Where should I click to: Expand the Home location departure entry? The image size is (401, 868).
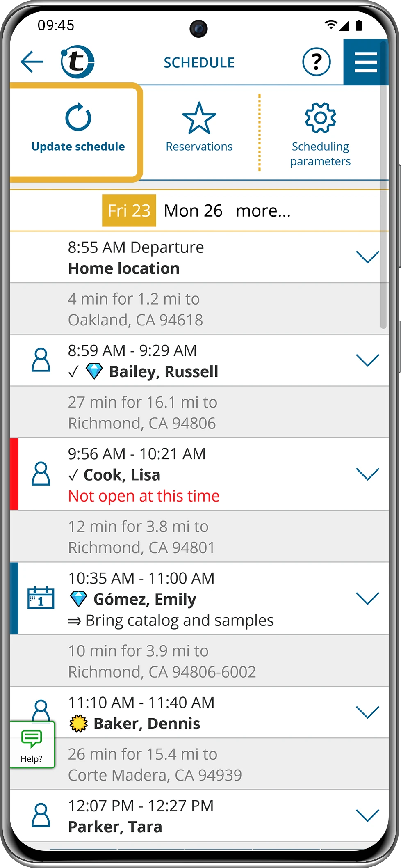(x=367, y=257)
